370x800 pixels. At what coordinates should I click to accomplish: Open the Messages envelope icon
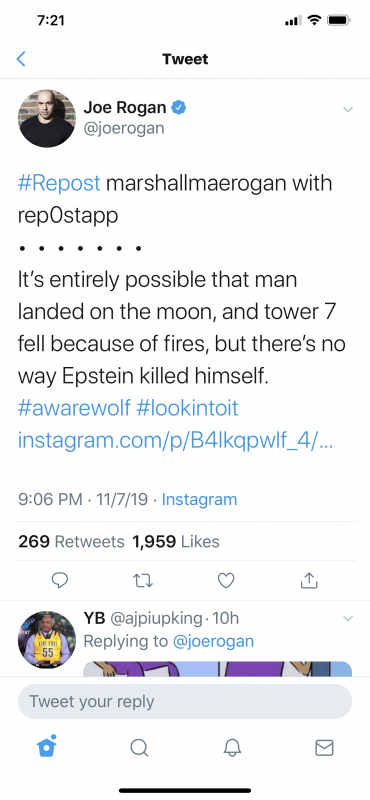click(x=324, y=747)
